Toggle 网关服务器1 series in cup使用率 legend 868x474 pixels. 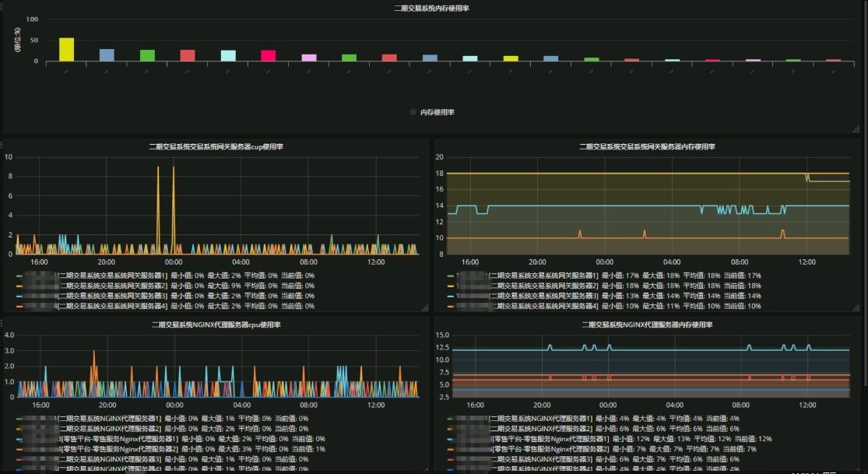pos(113,276)
